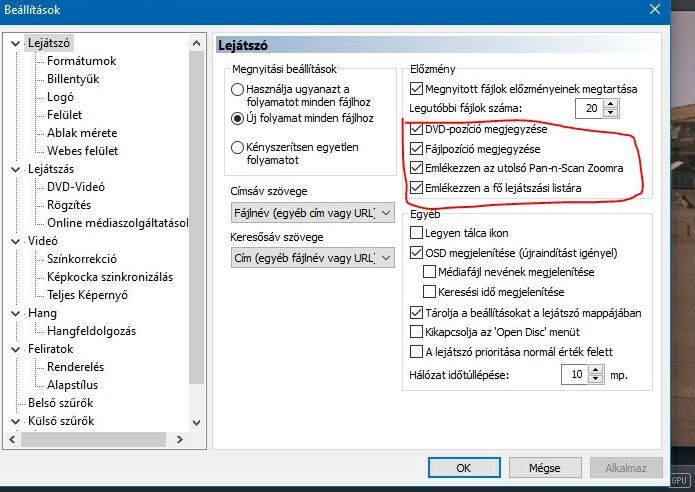Image resolution: width=695 pixels, height=492 pixels.
Task: Open 'Belső szűrők' settings page
Action: (x=61, y=403)
